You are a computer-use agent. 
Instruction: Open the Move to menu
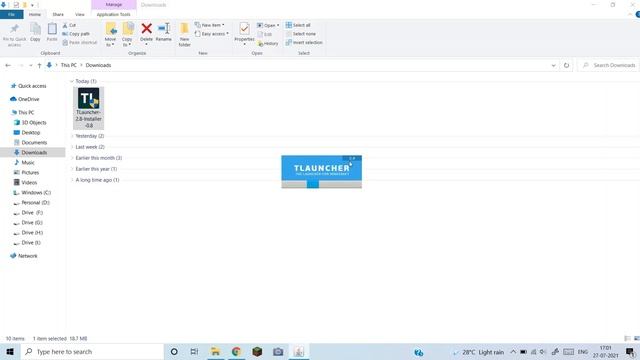click(111, 35)
